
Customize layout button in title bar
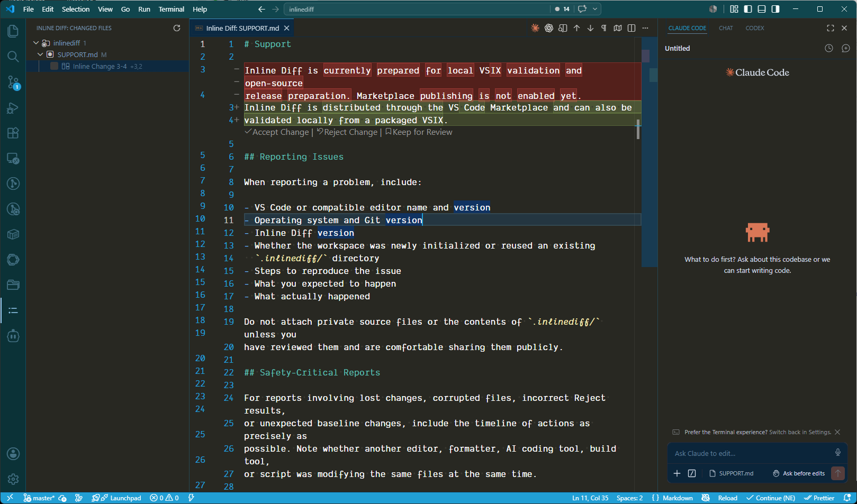[734, 9]
